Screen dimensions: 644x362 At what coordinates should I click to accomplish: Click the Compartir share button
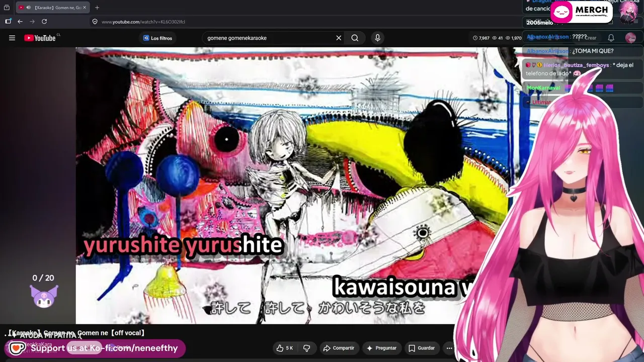(x=339, y=348)
